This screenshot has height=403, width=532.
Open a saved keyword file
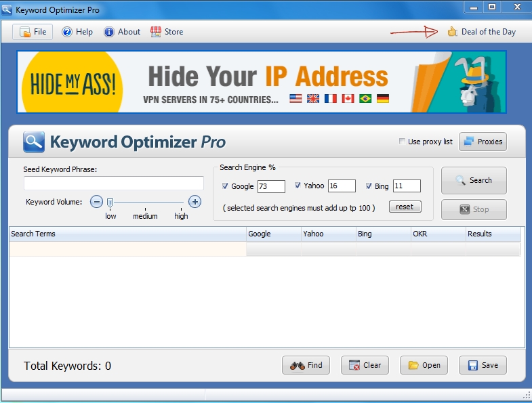[x=424, y=365]
